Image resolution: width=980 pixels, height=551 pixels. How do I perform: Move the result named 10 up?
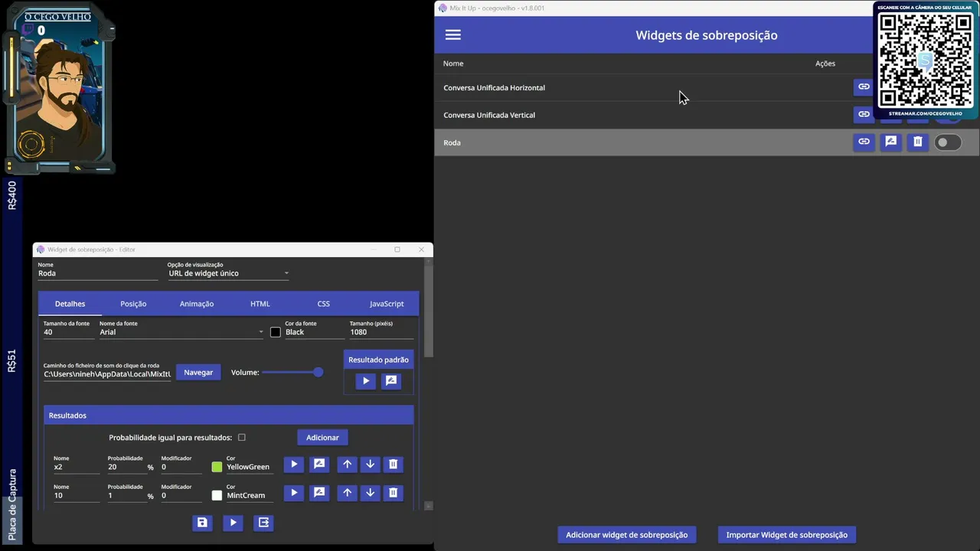[347, 493]
